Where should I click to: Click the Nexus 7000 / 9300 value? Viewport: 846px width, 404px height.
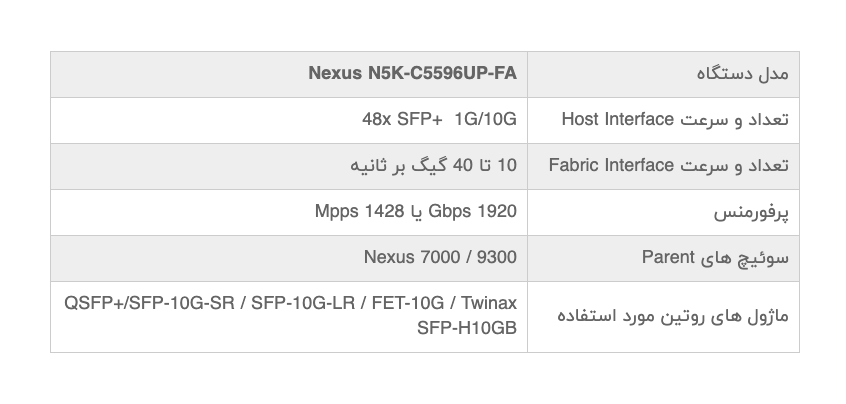[x=440, y=257]
